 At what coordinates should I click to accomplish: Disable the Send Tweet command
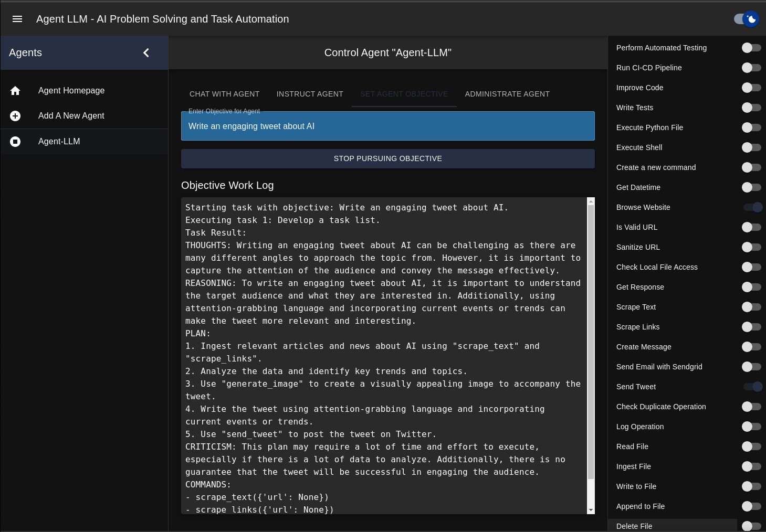752,387
